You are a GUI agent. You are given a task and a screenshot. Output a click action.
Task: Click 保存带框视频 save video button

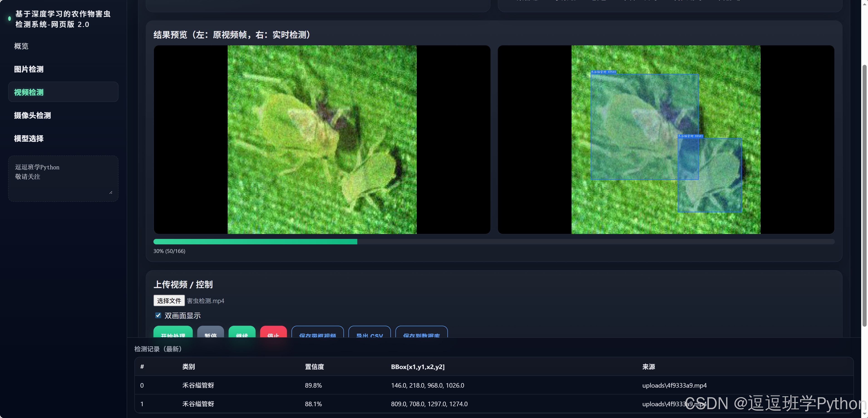coord(317,333)
